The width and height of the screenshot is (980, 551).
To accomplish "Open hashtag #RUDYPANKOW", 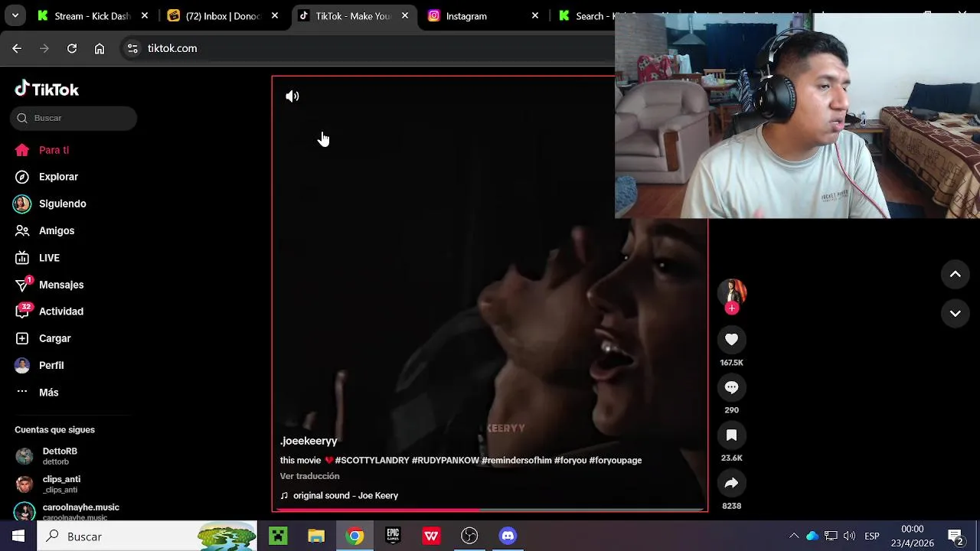I will pyautogui.click(x=446, y=461).
